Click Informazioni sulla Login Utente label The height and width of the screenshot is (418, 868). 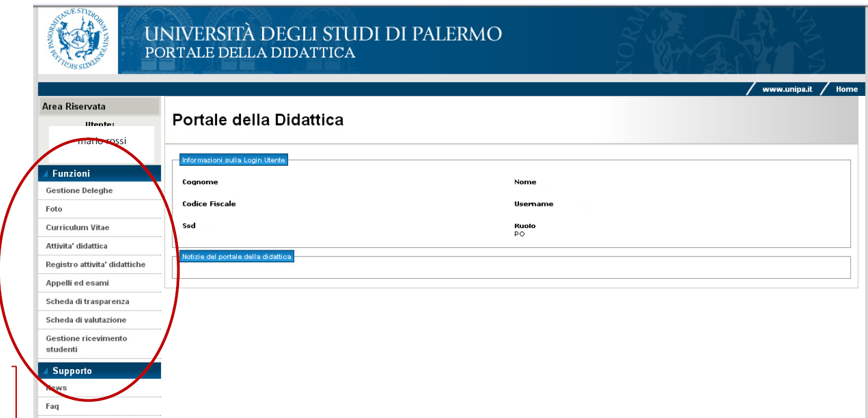tap(233, 160)
